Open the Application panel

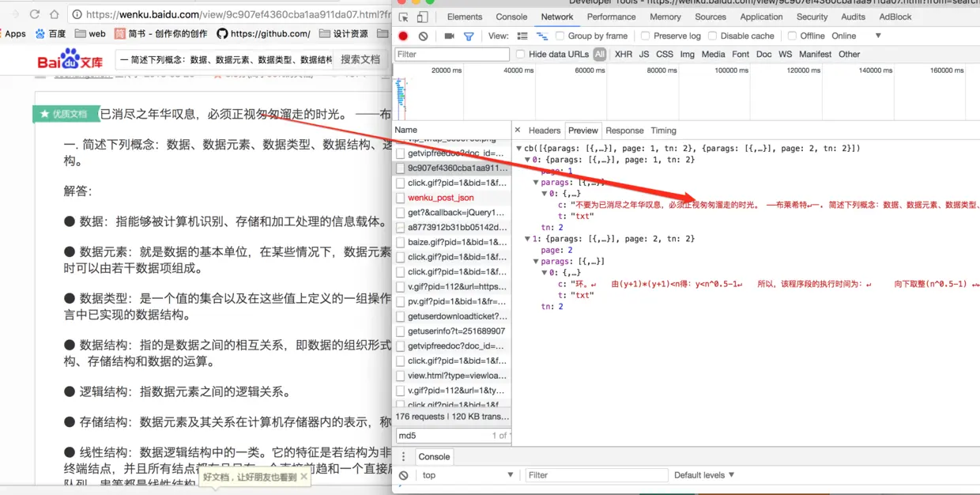point(761,17)
